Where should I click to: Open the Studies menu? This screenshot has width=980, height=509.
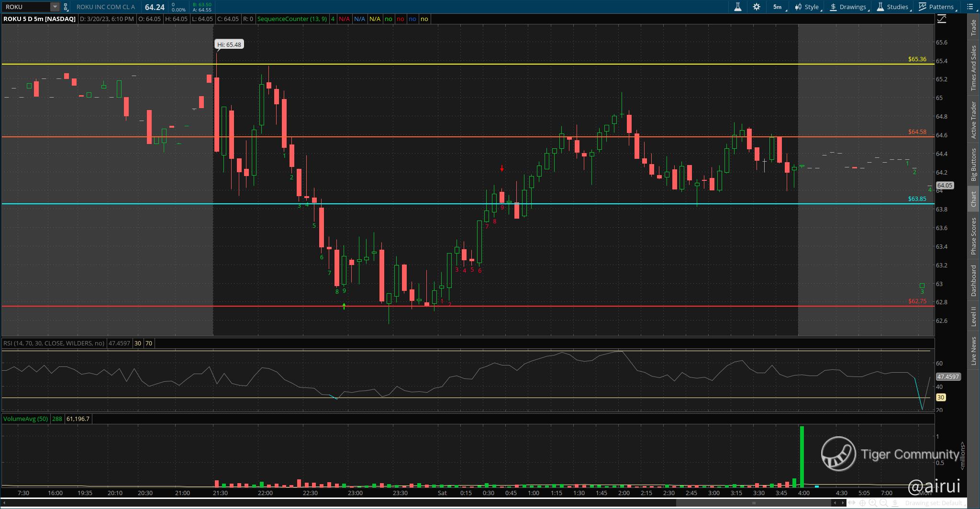(893, 7)
